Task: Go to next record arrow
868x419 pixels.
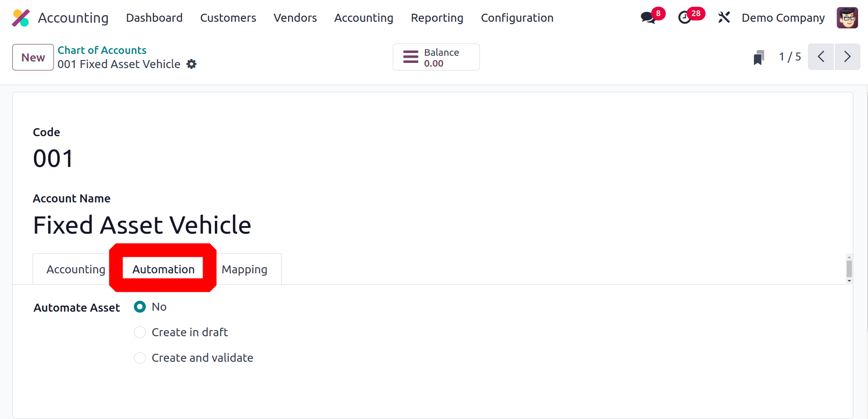Action: tap(847, 57)
